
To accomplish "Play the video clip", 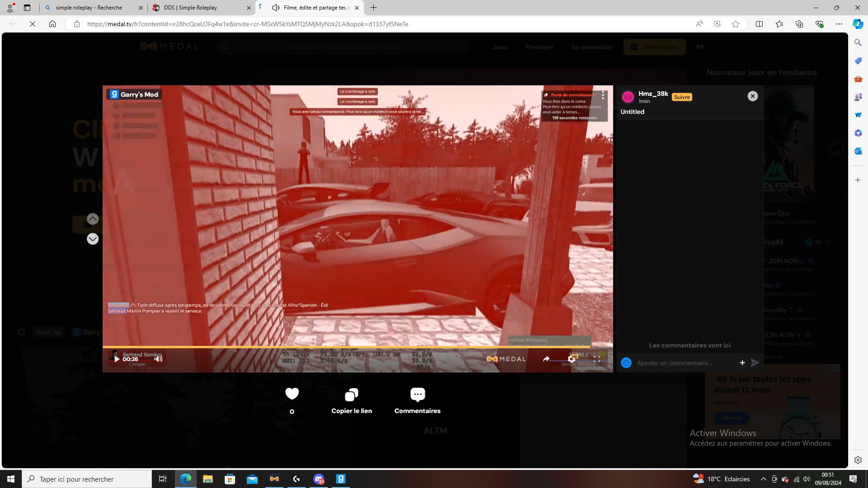I will tap(117, 359).
